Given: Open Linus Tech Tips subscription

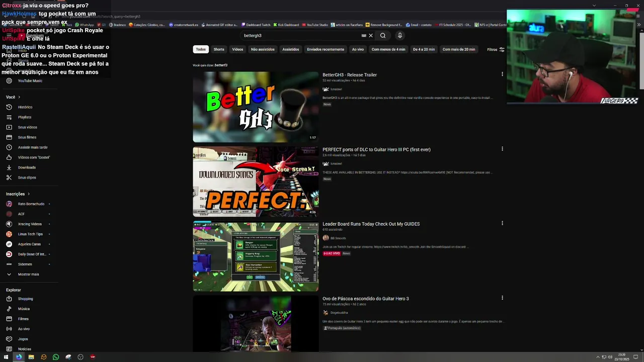Looking at the screenshot, I should (30, 234).
